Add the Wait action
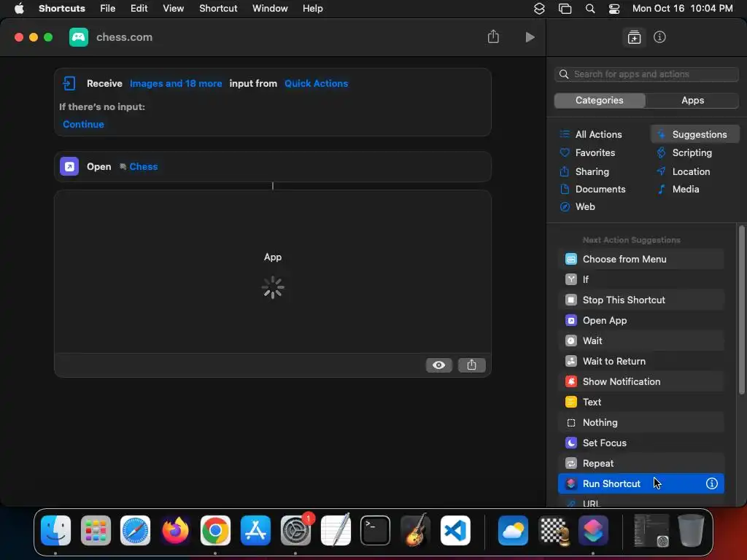 [640, 341]
